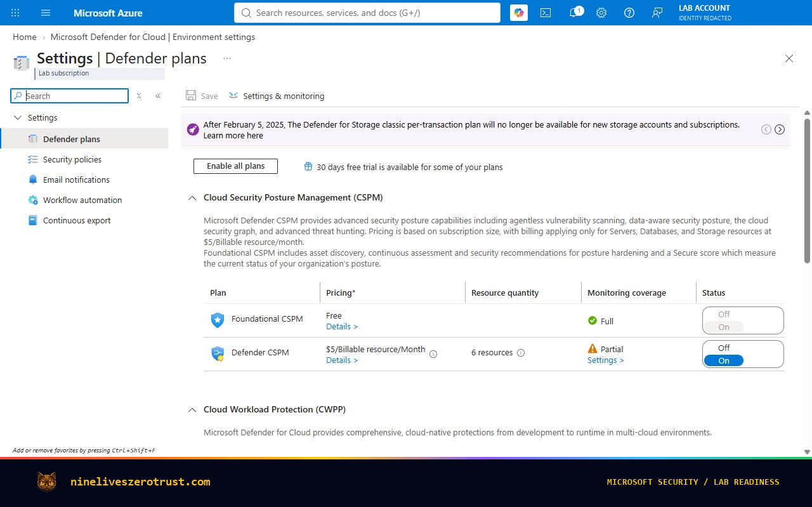Click Learn more here in banner
The image size is (812, 507).
[233, 135]
